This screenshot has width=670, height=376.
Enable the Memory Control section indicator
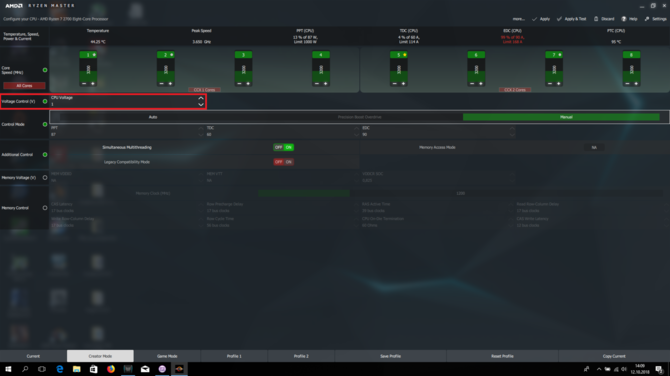click(45, 208)
